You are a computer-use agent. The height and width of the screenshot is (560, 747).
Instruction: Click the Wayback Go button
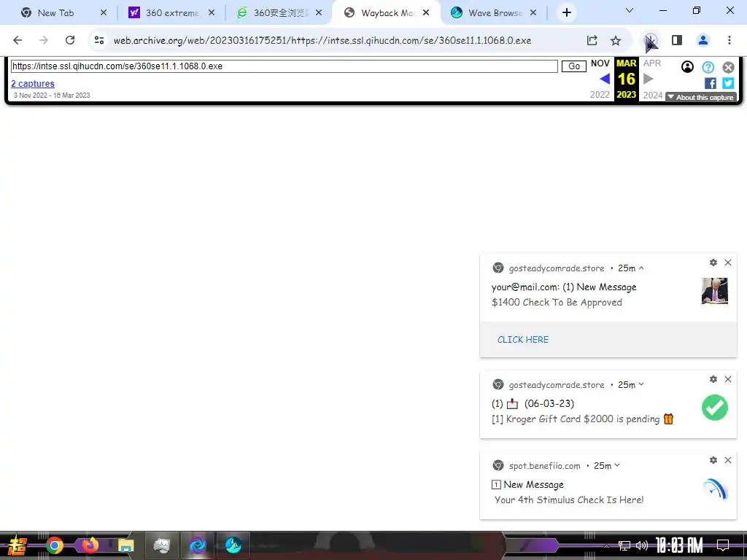click(x=574, y=66)
